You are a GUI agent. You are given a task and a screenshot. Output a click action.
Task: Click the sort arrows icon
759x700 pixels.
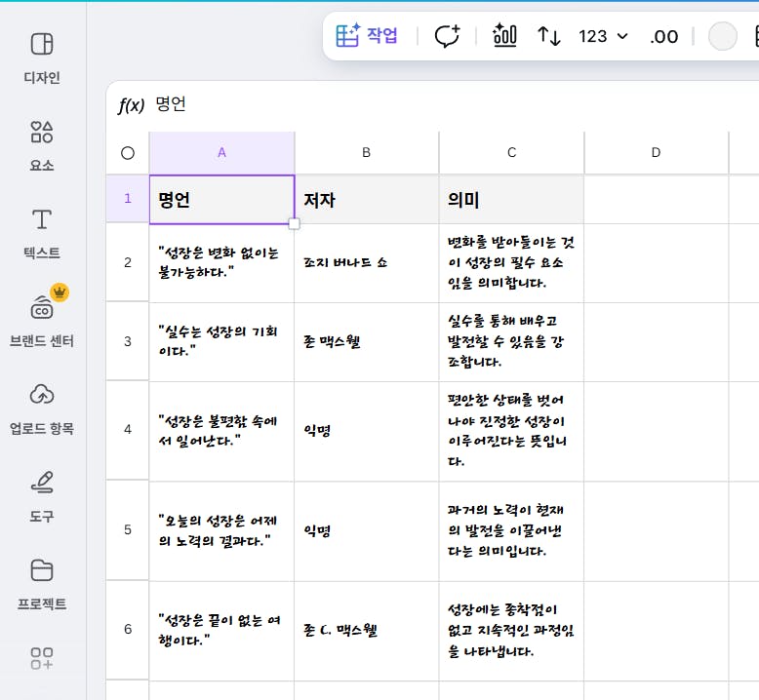click(549, 36)
